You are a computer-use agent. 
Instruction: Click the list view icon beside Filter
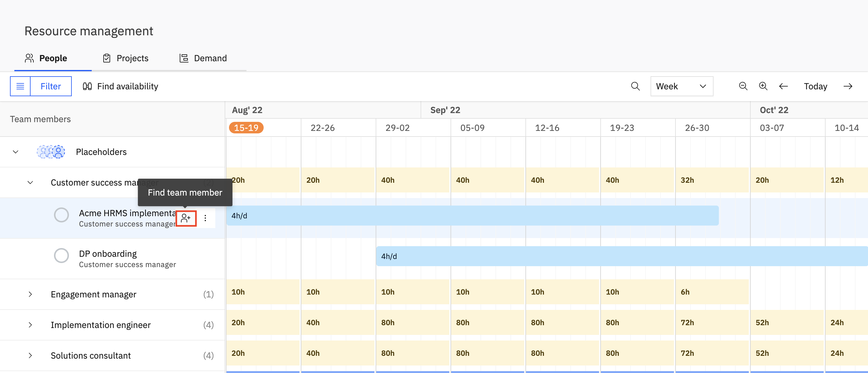(20, 86)
